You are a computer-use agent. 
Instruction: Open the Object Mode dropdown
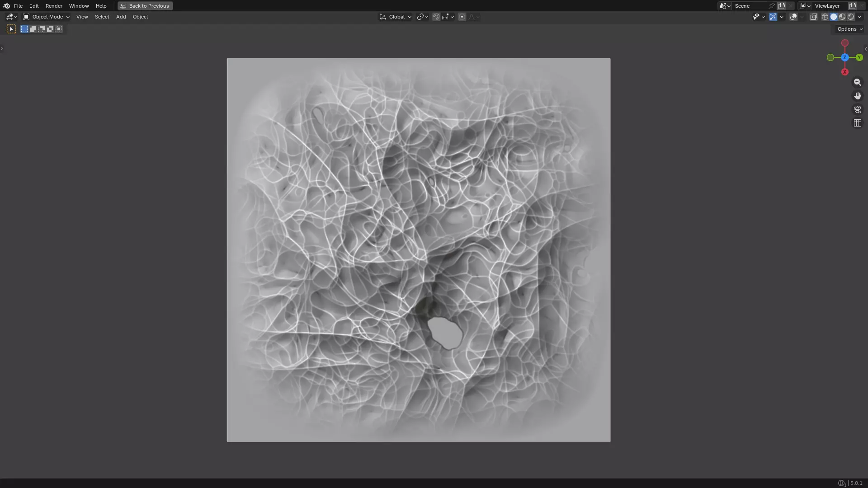pos(47,17)
